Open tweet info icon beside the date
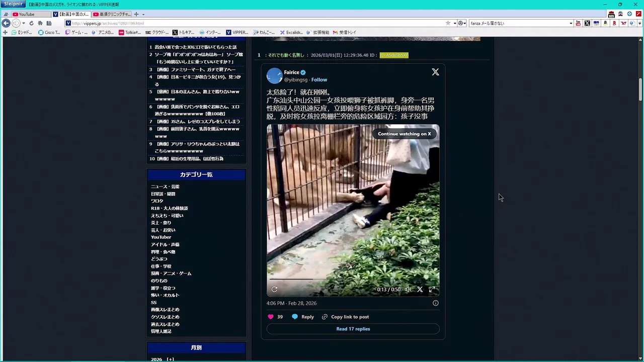The image size is (644, 362). click(436, 303)
